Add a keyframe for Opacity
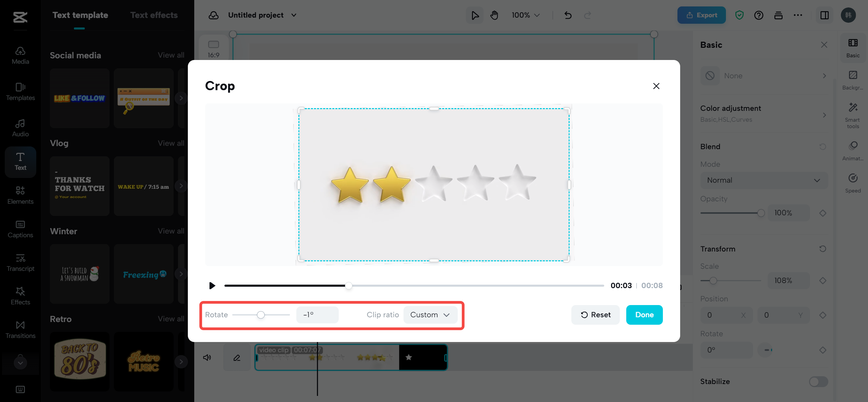The image size is (868, 402). 823,213
